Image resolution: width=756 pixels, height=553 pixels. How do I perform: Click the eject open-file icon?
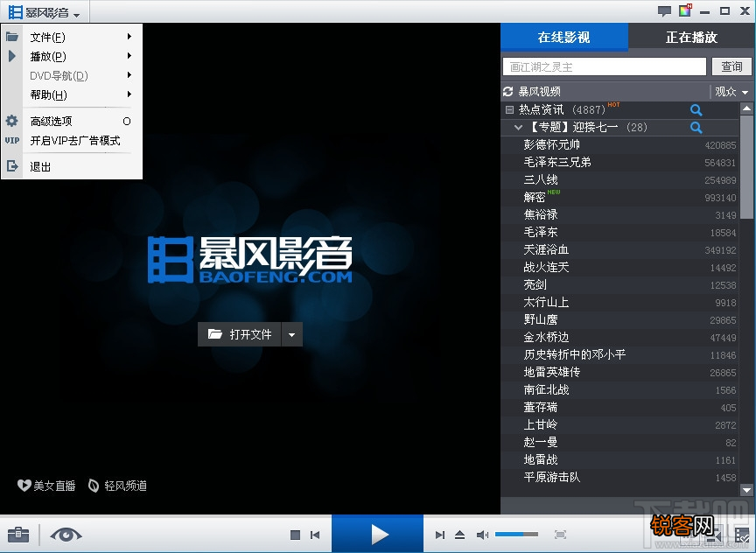(459, 535)
